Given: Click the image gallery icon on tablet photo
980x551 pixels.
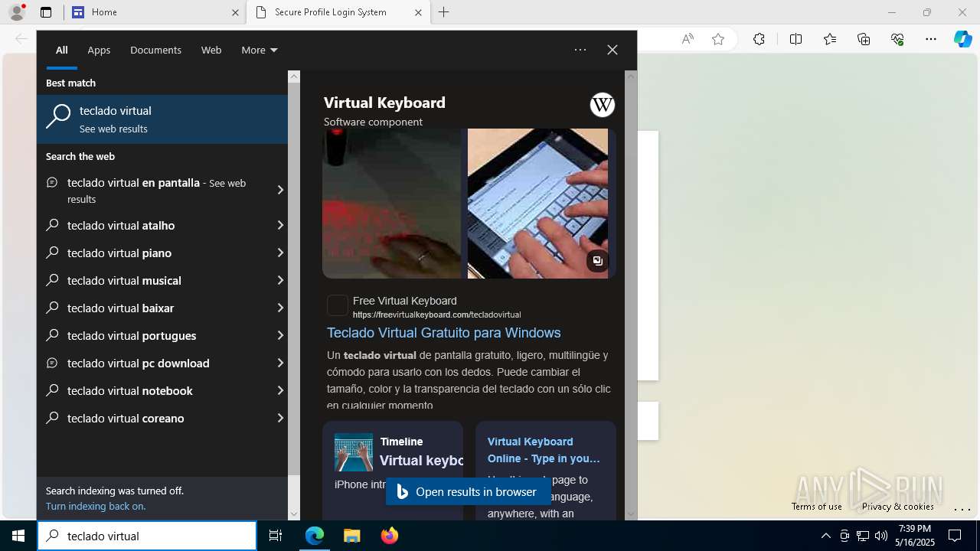Looking at the screenshot, I should [x=597, y=261].
